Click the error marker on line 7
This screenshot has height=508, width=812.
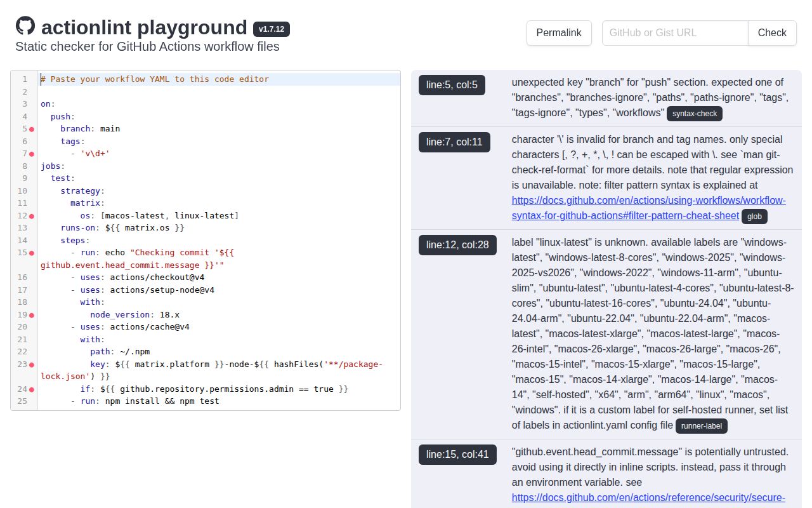coord(32,154)
